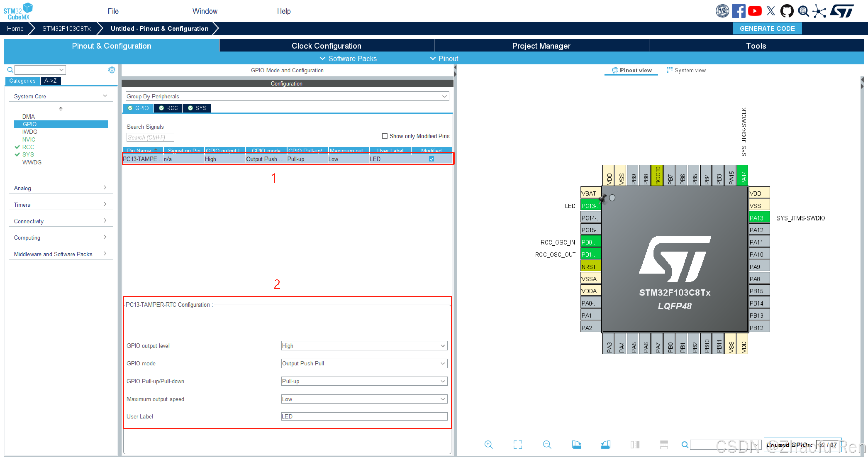
Task: Switch to the Project Manager tab
Action: point(541,46)
